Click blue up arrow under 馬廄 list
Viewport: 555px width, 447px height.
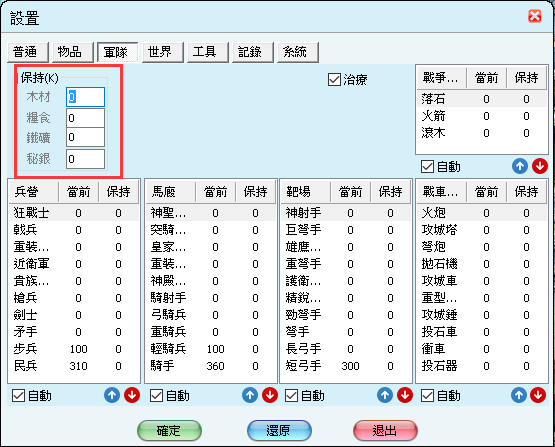pyautogui.click(x=250, y=395)
